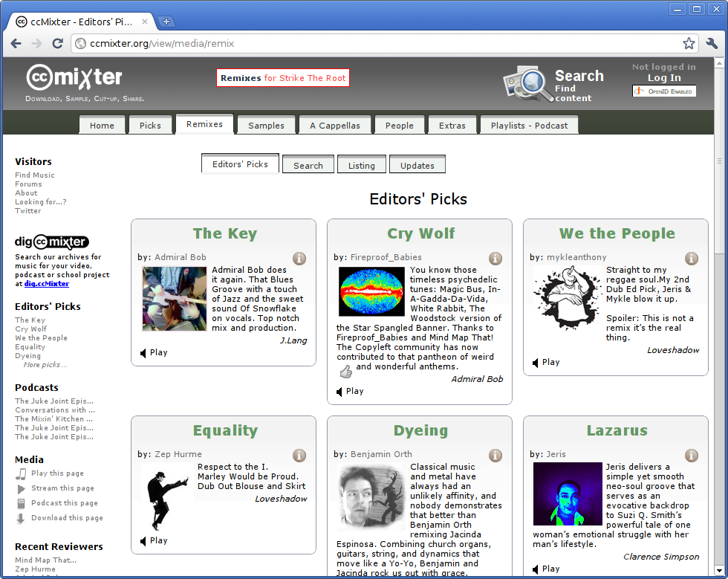Reload the page with the refresh icon
The height and width of the screenshot is (579, 728).
coord(58,44)
